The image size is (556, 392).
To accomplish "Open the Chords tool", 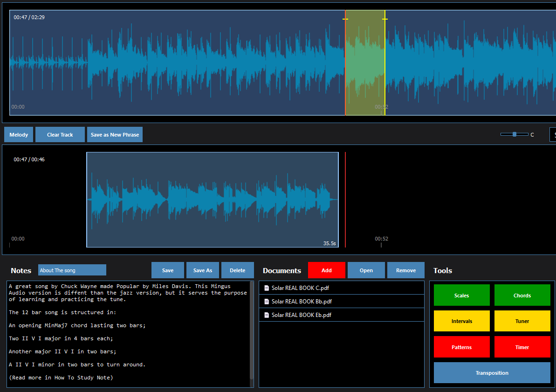I will 522,296.
